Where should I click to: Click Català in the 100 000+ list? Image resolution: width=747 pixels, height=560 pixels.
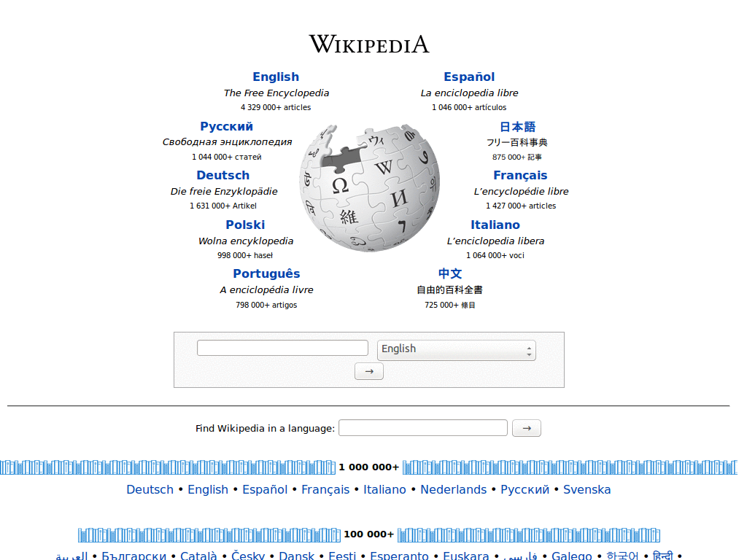coord(198,555)
